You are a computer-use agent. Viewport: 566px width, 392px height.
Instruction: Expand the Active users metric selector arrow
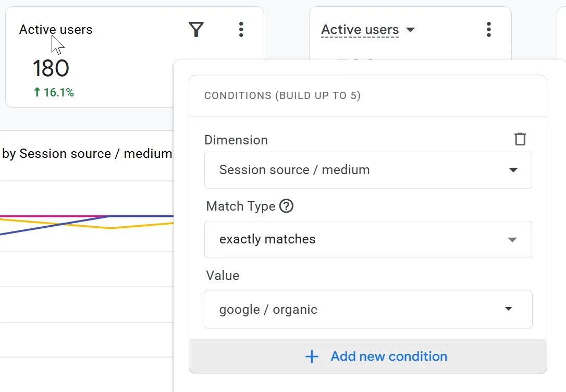[410, 29]
